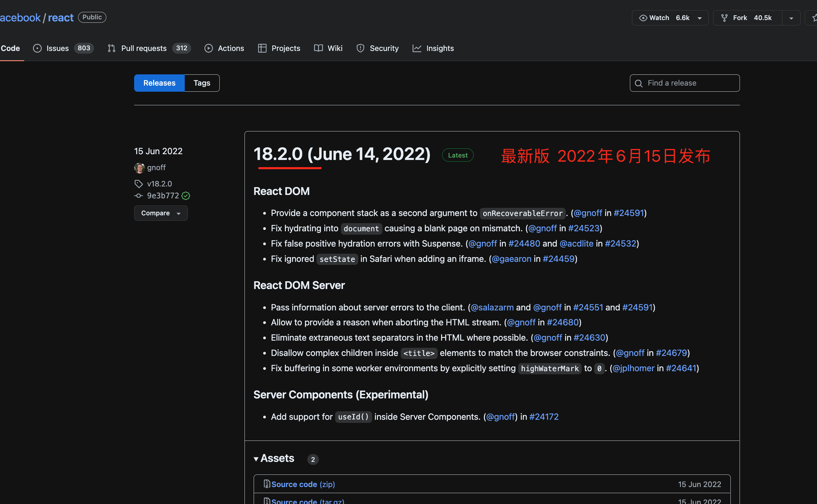This screenshot has width=817, height=504.
Task: Open the Watch dropdown arrow
Action: click(x=700, y=18)
